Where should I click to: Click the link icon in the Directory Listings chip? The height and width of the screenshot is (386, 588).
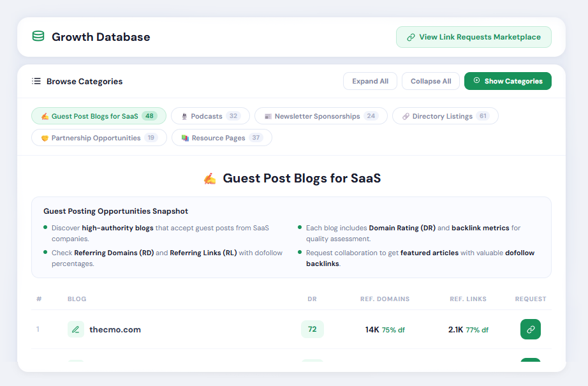coord(406,116)
